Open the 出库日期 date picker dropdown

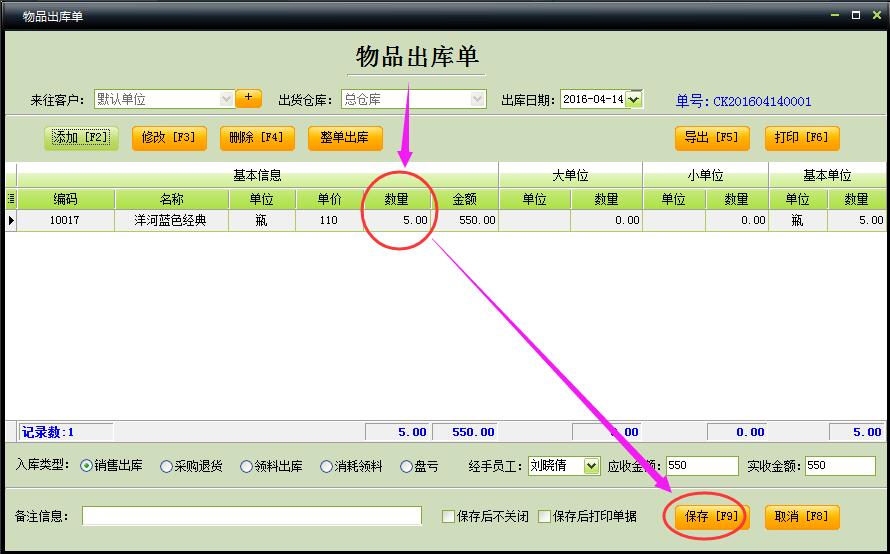[x=633, y=99]
